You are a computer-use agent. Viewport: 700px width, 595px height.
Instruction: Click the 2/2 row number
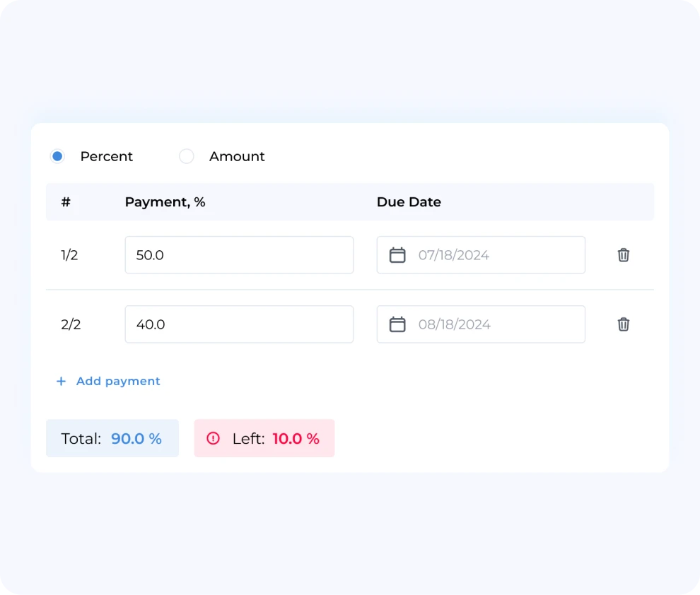point(71,324)
